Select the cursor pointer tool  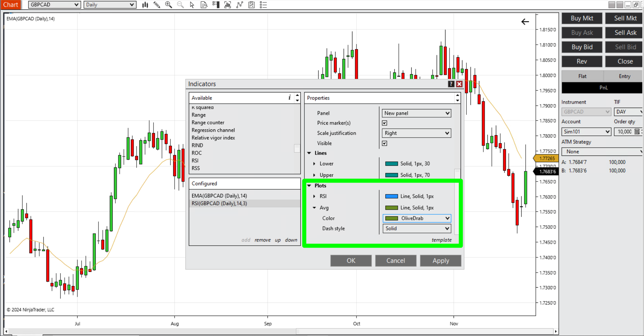click(192, 5)
